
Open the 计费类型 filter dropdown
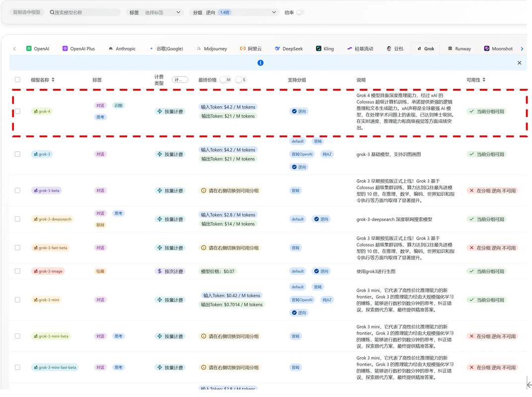coord(180,80)
